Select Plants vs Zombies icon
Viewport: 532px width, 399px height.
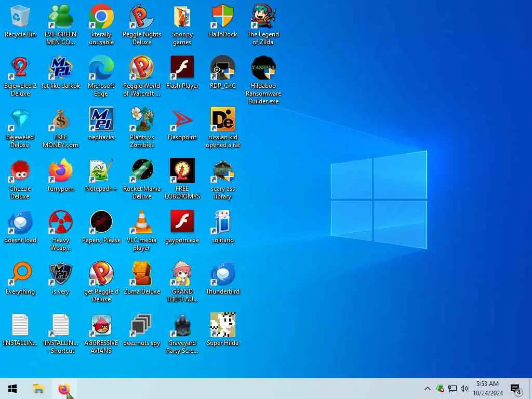click(142, 128)
